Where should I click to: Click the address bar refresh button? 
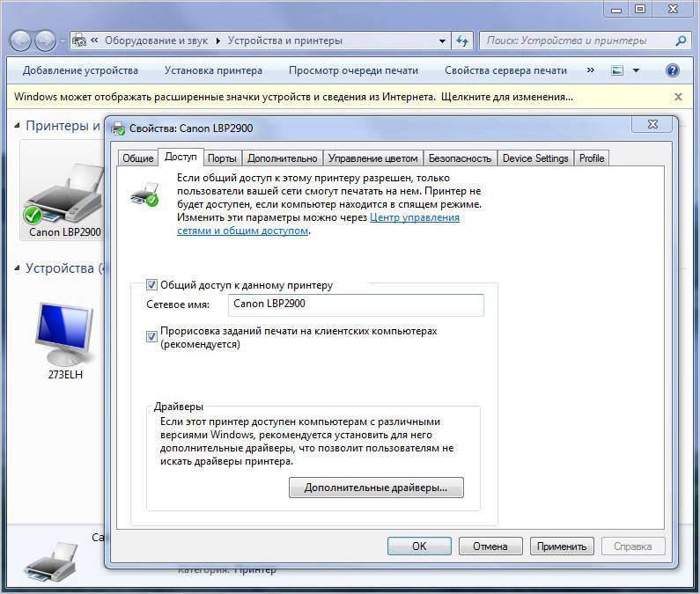(x=462, y=41)
